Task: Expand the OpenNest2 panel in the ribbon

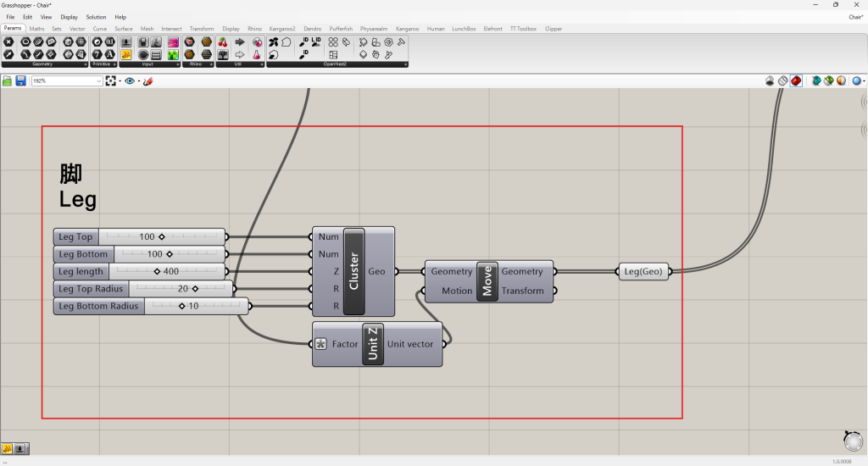Action: tap(403, 64)
